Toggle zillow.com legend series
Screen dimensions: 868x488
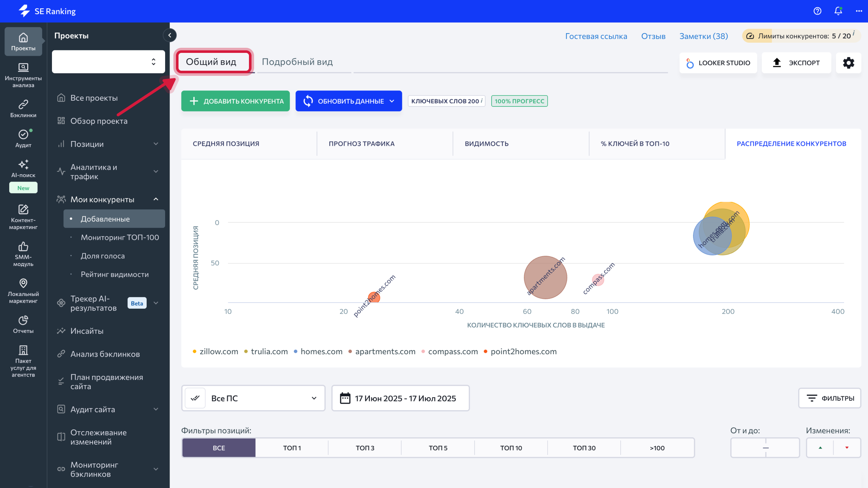coord(218,351)
